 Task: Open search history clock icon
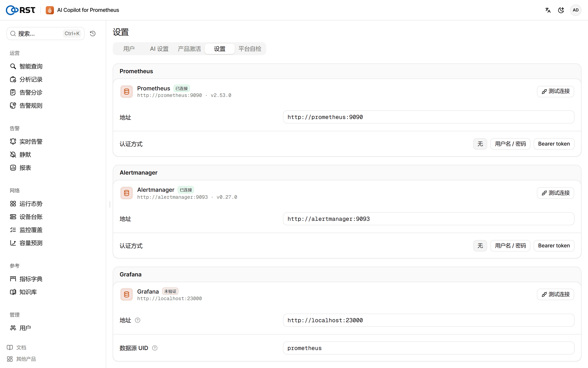[x=92, y=33]
